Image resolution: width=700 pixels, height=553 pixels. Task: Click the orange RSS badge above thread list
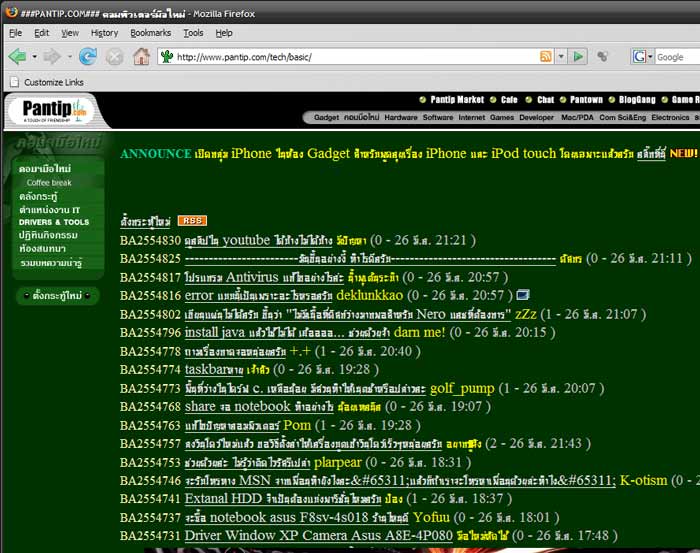click(x=192, y=220)
